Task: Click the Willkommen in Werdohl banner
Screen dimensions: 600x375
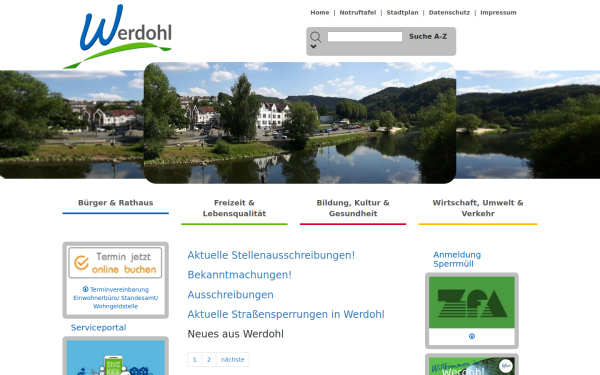Action: 472,366
